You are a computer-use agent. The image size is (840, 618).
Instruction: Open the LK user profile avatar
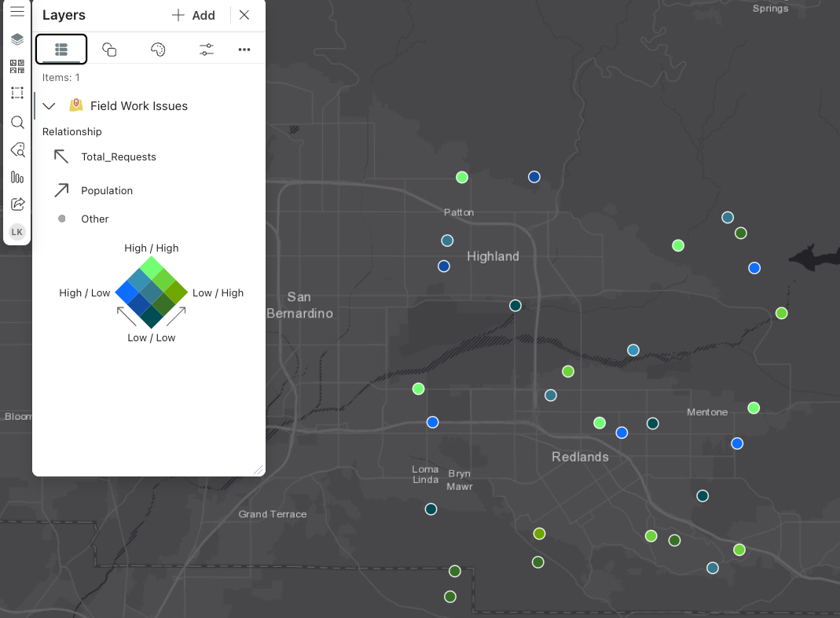click(17, 232)
